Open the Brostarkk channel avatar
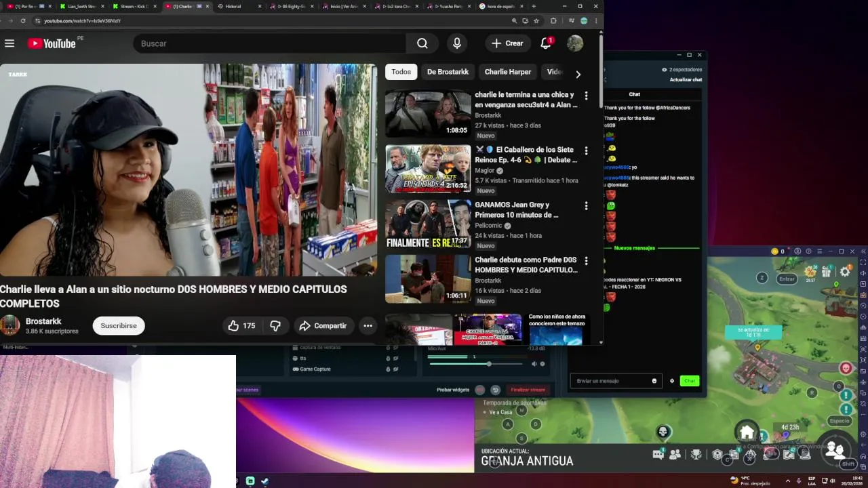The width and height of the screenshot is (868, 488). (10, 325)
